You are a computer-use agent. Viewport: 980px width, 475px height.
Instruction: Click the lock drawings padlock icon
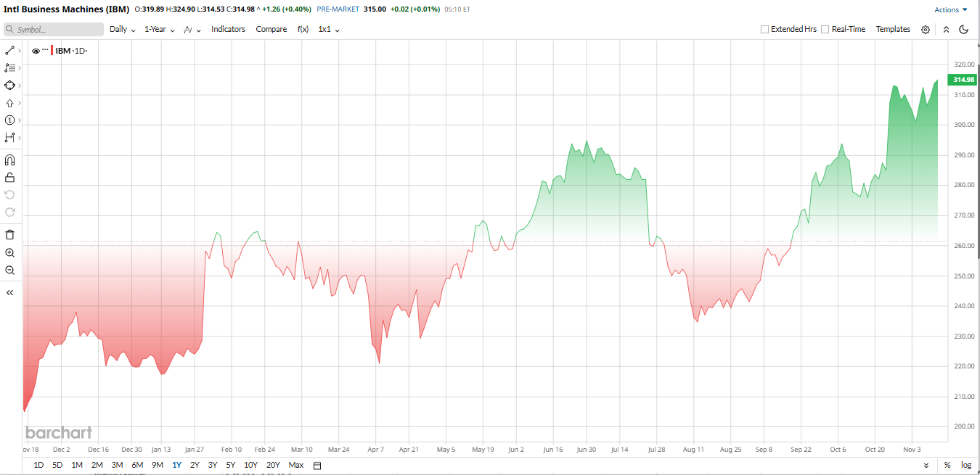pos(9,177)
